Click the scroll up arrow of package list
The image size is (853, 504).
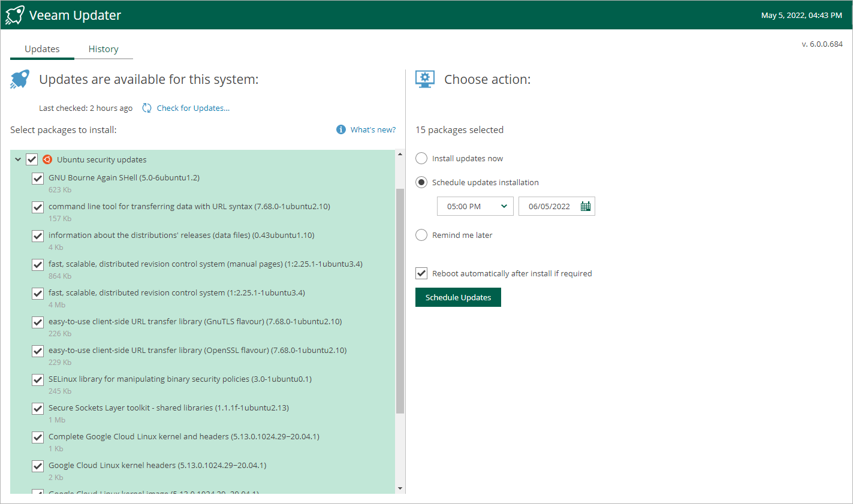pos(400,154)
